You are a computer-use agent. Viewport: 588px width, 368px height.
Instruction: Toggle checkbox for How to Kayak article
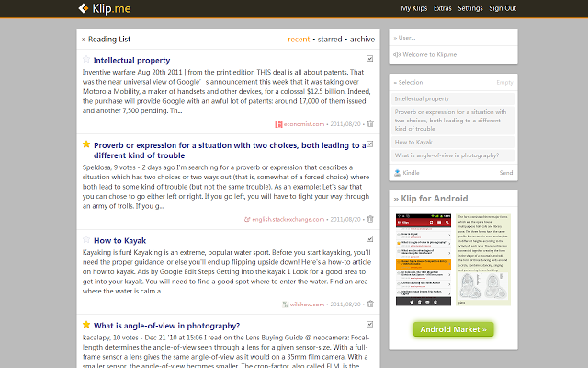click(x=369, y=239)
